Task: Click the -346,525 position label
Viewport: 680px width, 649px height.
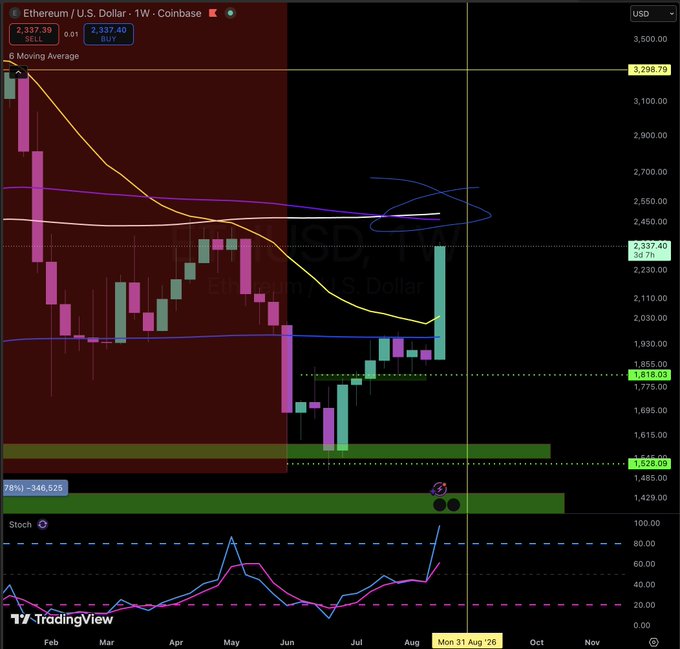Action: click(35, 488)
